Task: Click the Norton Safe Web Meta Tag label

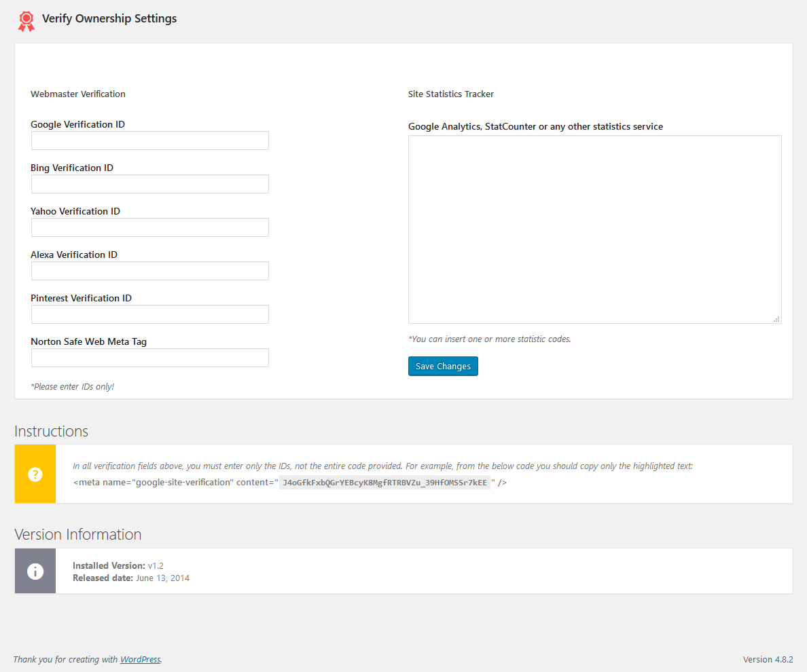Action: (x=88, y=342)
